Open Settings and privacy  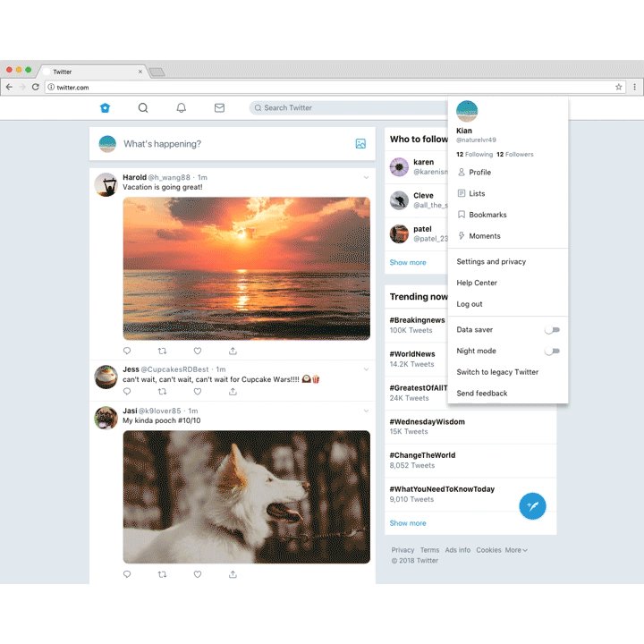[x=508, y=261]
